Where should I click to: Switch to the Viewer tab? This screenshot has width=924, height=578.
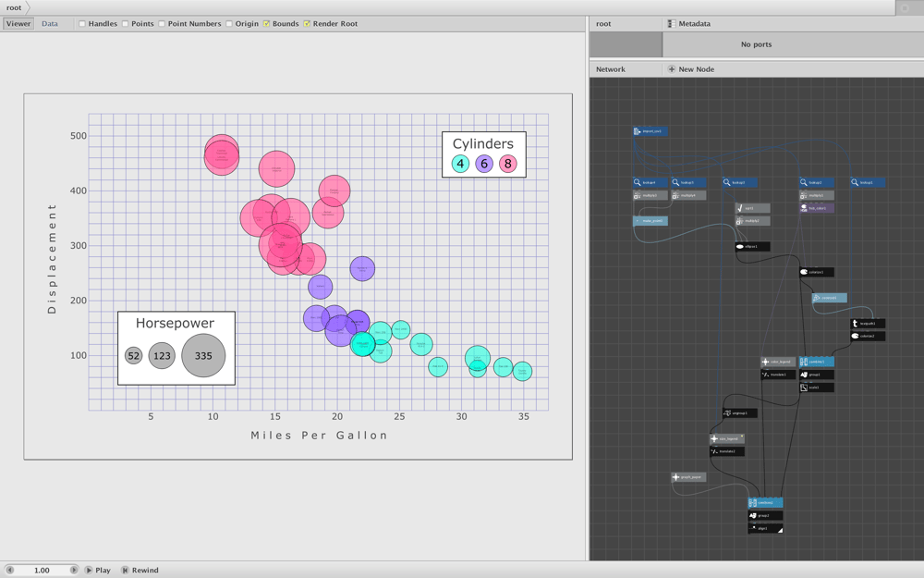(x=18, y=24)
